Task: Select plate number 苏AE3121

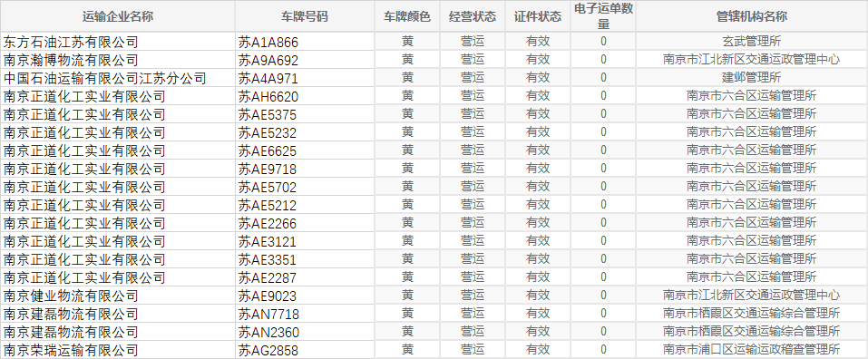Action: (305, 241)
